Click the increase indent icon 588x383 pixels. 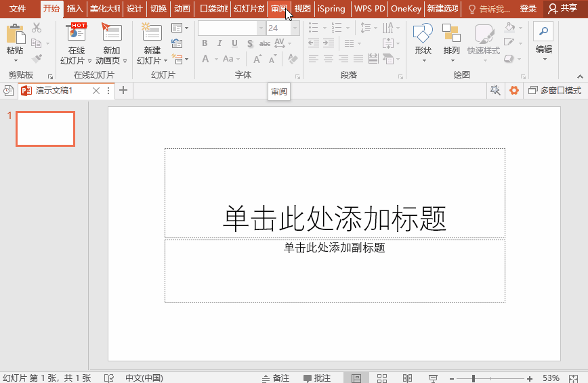[329, 43]
